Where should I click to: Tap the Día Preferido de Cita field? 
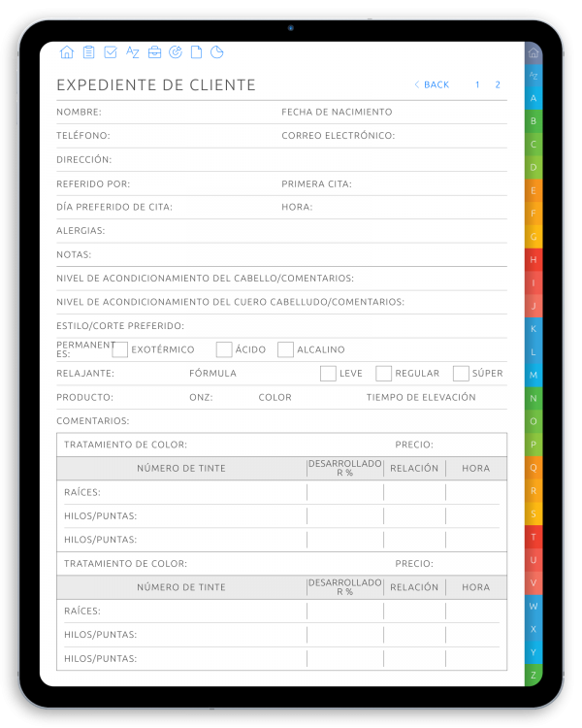pyautogui.click(x=169, y=207)
